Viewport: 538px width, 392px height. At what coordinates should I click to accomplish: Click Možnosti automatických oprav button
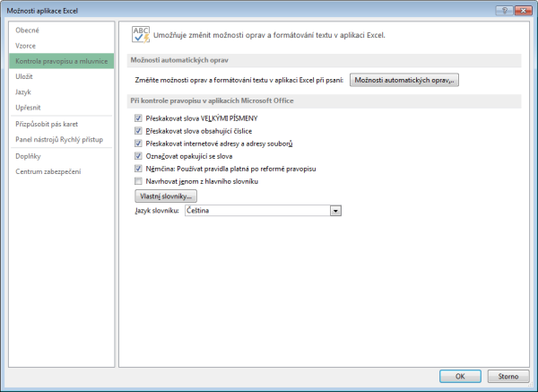click(x=404, y=80)
